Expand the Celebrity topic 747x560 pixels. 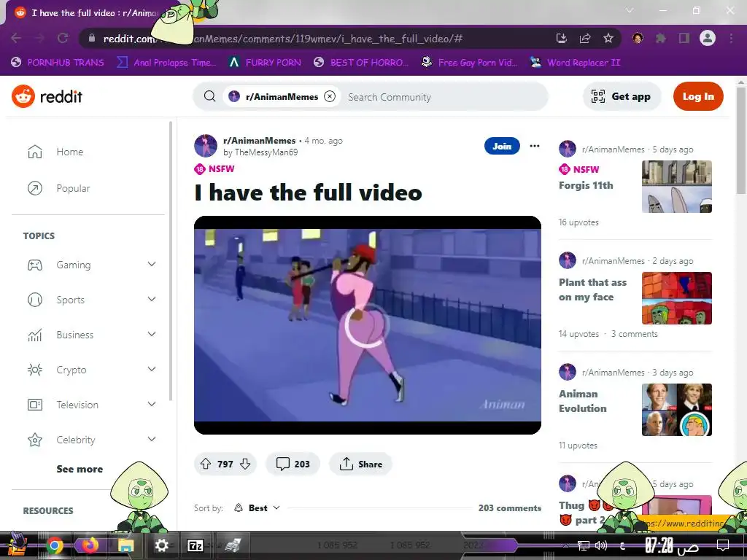coord(152,440)
